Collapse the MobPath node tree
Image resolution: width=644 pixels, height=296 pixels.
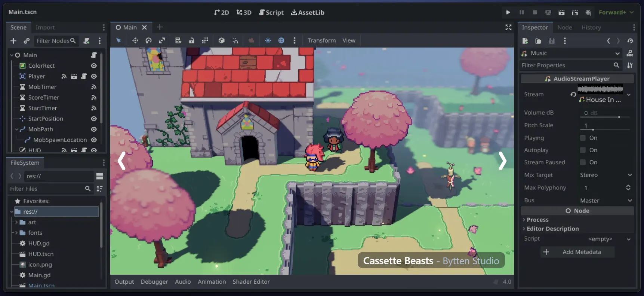tap(16, 129)
